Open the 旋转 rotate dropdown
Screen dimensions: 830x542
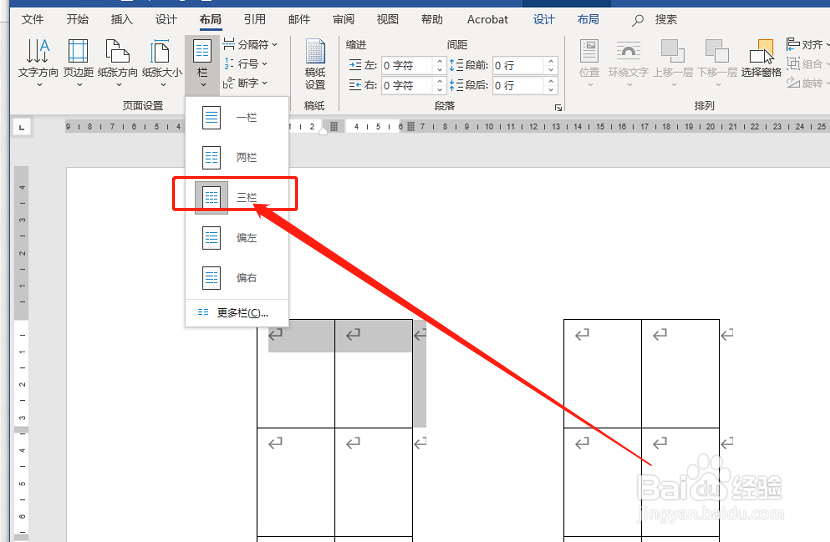pyautogui.click(x=808, y=83)
